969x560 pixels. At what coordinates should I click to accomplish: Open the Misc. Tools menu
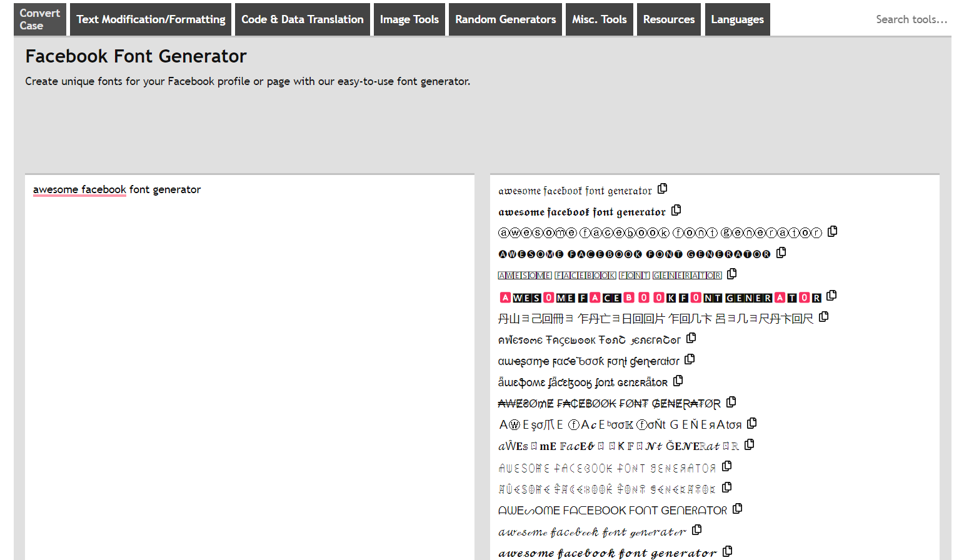point(600,19)
